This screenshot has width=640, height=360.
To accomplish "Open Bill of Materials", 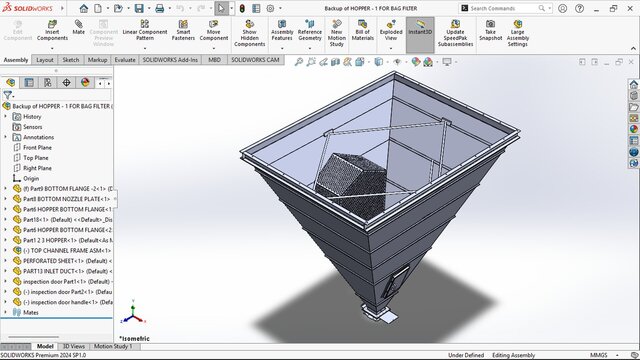I will click(362, 30).
